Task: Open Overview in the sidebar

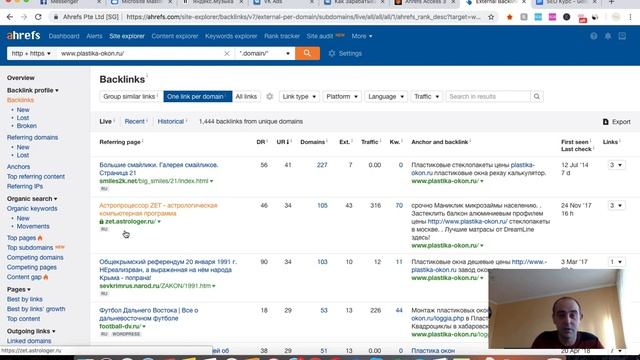Action: [x=21, y=78]
